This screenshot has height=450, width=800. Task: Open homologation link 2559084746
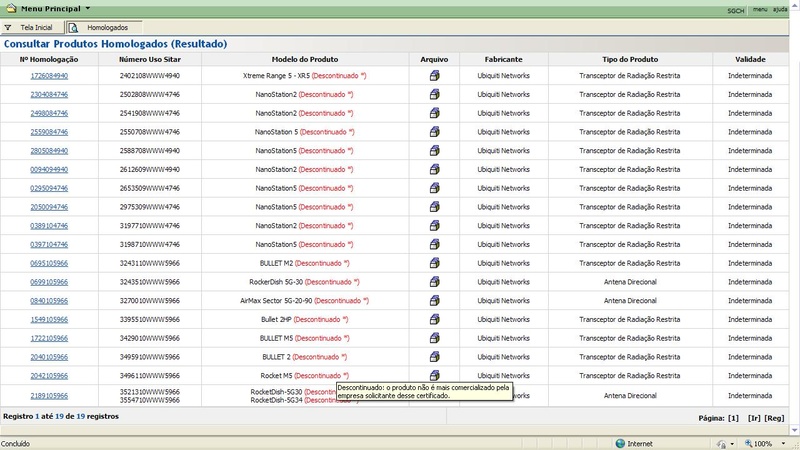(49, 132)
